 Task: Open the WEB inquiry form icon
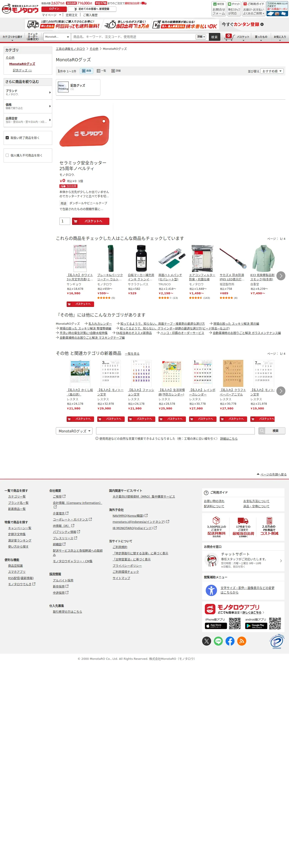(219, 9)
